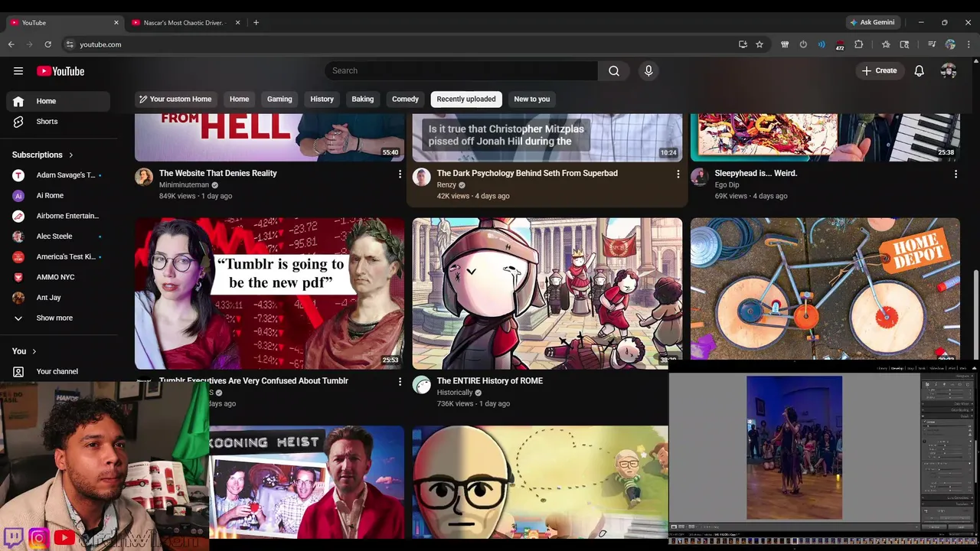The height and width of the screenshot is (551, 980).
Task: View site information for youtube.com
Action: 70,44
